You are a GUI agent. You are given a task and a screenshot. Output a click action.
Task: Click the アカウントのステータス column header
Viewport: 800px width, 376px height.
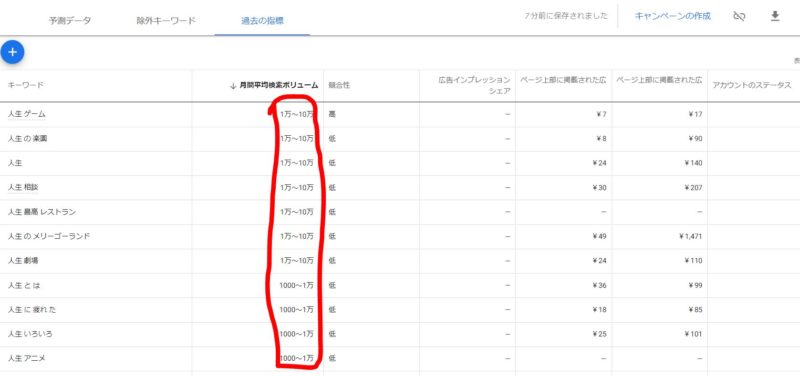point(752,85)
